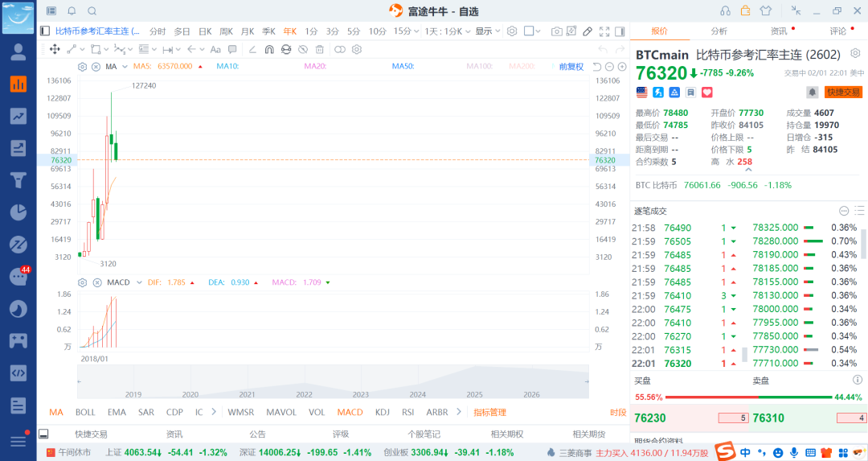Open 相关期权 in bottom bar
The height and width of the screenshot is (461, 868).
[x=506, y=434]
